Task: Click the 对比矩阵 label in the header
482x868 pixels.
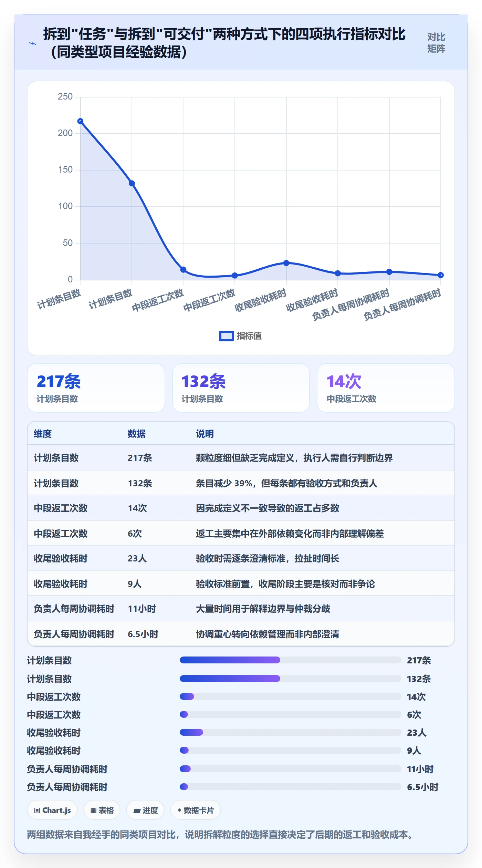Action: 436,43
